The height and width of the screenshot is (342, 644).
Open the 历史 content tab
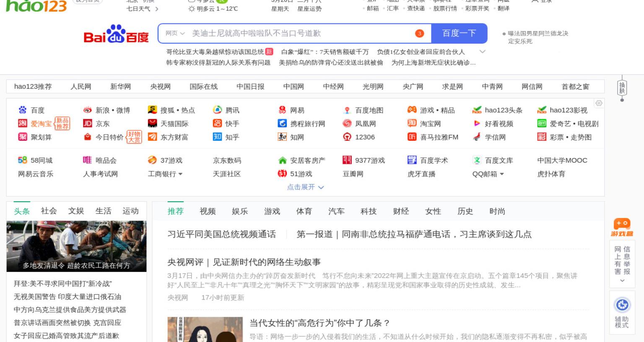(x=465, y=211)
